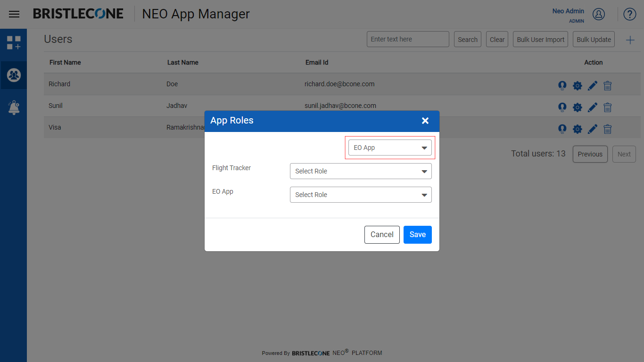Open the notifications bell sidebar icon
This screenshot has height=362, width=644.
click(x=14, y=107)
